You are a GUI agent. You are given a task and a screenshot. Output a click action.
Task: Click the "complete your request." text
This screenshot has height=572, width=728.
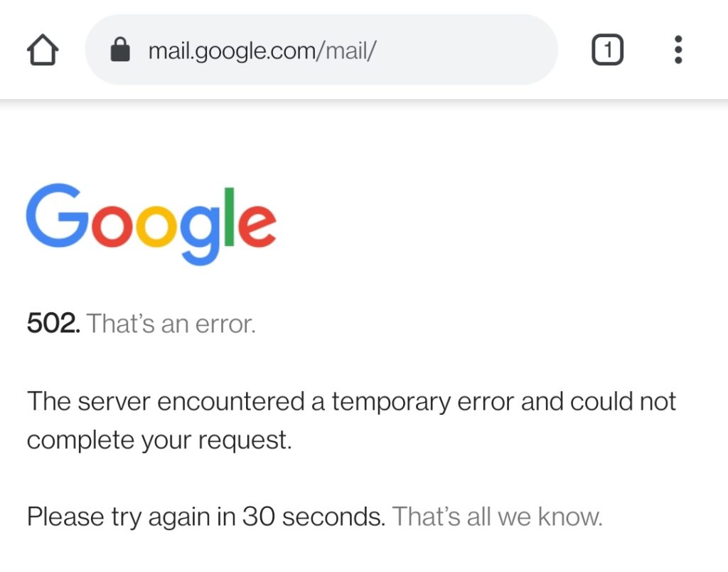point(159,440)
